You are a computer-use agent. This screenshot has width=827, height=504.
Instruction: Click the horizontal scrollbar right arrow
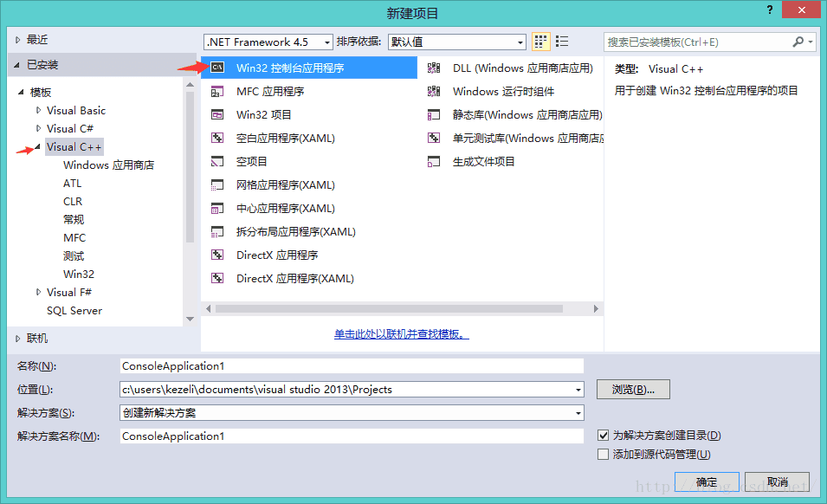point(596,308)
